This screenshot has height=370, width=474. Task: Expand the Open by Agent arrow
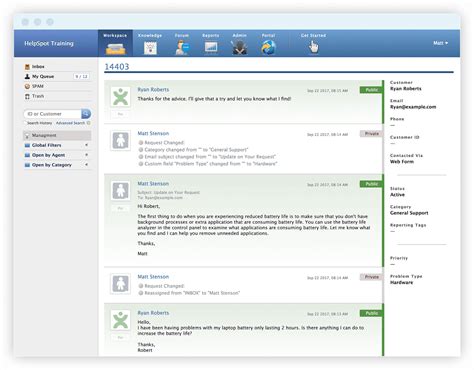[86, 155]
